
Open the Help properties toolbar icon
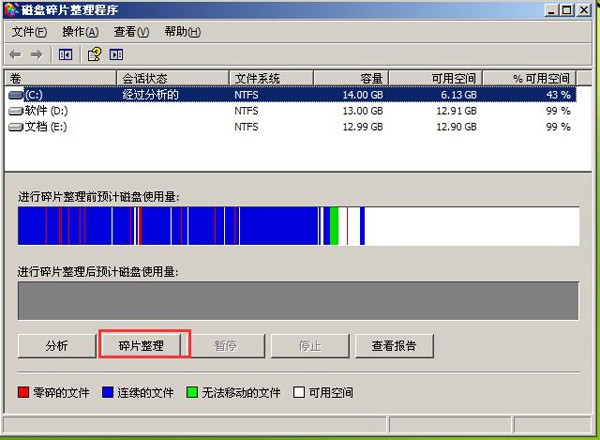tap(95, 54)
